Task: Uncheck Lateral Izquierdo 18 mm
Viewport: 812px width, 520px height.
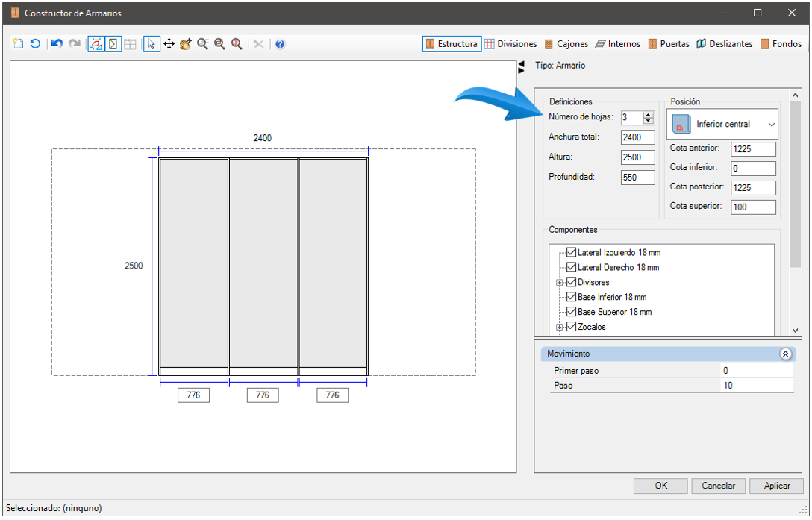Action: (571, 253)
